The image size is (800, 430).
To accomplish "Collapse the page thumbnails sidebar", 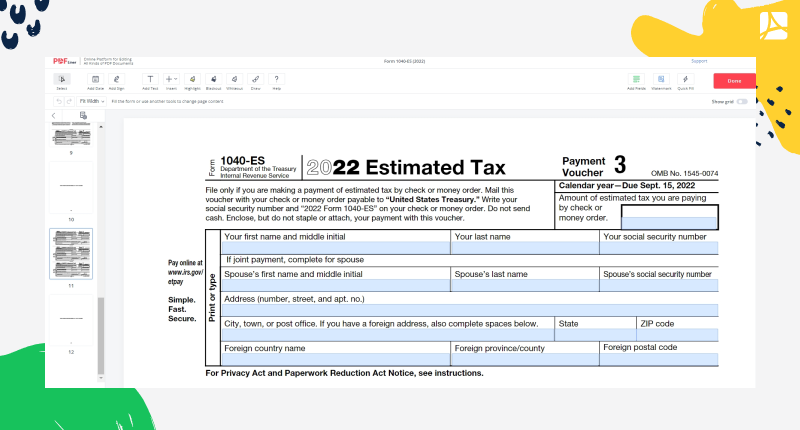I will tap(54, 116).
